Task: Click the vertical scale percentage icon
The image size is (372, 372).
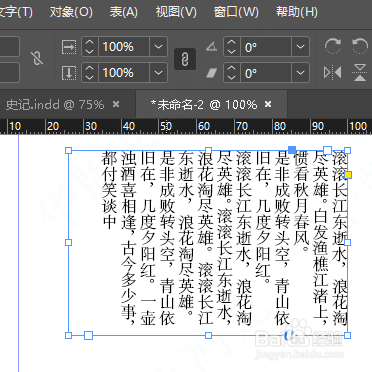Action: (69, 73)
